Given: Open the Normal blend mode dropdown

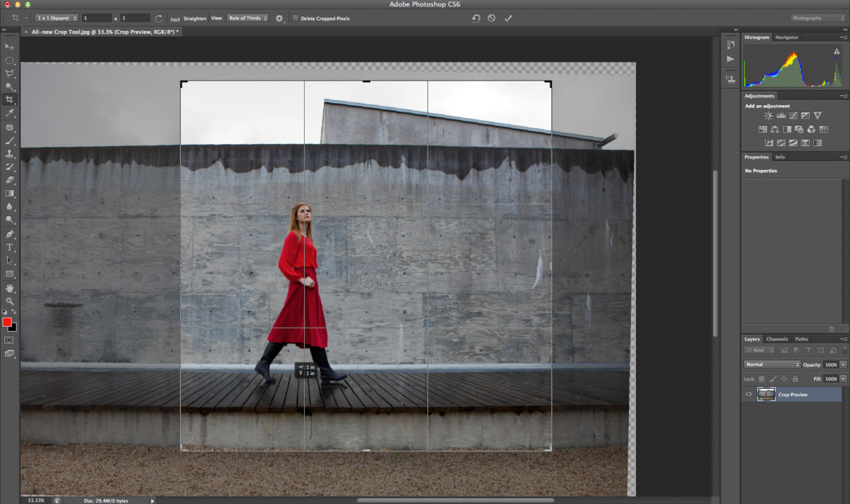Looking at the screenshot, I should (x=772, y=364).
